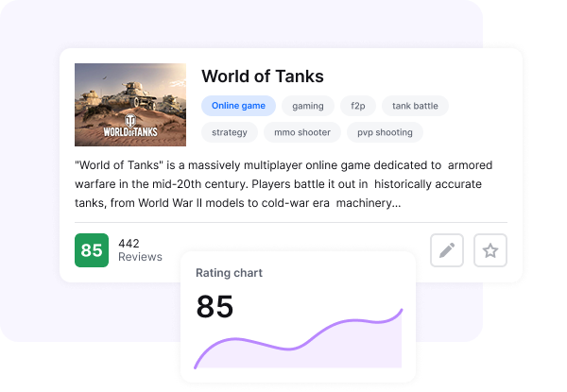567x392 pixels.
Task: Open the World of Tanks title
Action: point(263,77)
